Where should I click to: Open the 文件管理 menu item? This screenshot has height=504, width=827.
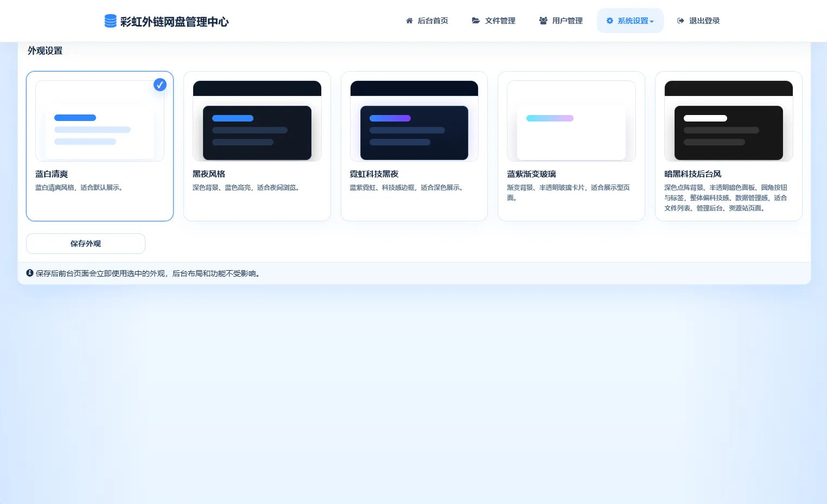pyautogui.click(x=494, y=21)
